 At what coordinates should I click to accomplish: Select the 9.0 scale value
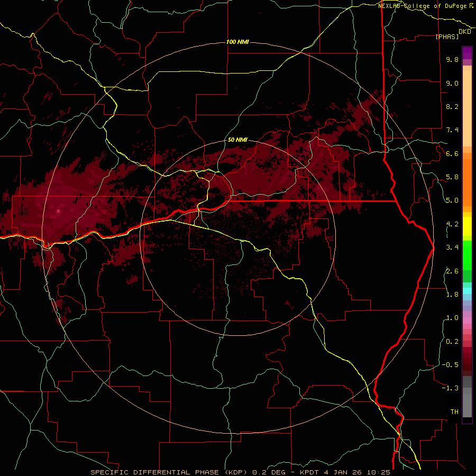pyautogui.click(x=452, y=83)
